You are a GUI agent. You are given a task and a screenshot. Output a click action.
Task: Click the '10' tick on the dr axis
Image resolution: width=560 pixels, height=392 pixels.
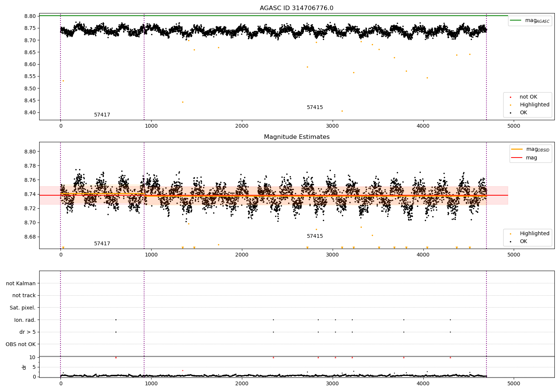[32, 357]
